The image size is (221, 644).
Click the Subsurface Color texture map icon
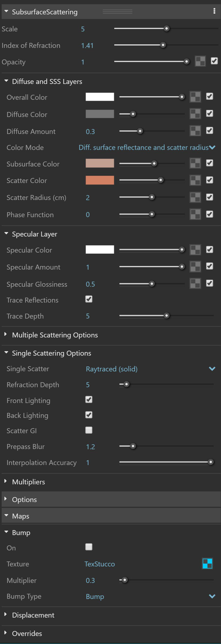195,163
